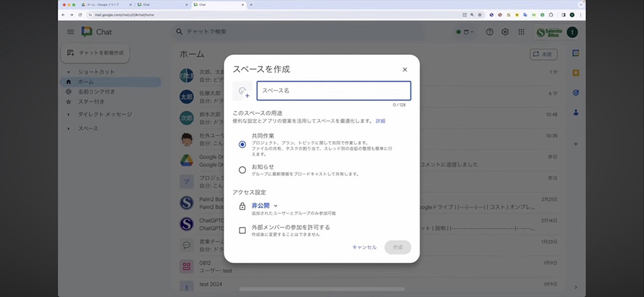
Task: Open the help question mark icon
Action: pyautogui.click(x=489, y=32)
